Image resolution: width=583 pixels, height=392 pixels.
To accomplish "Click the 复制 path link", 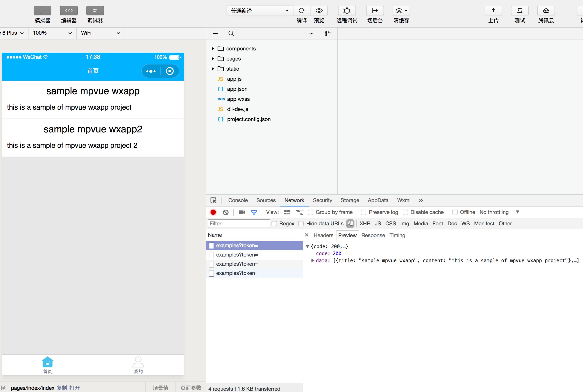I will click(x=62, y=388).
